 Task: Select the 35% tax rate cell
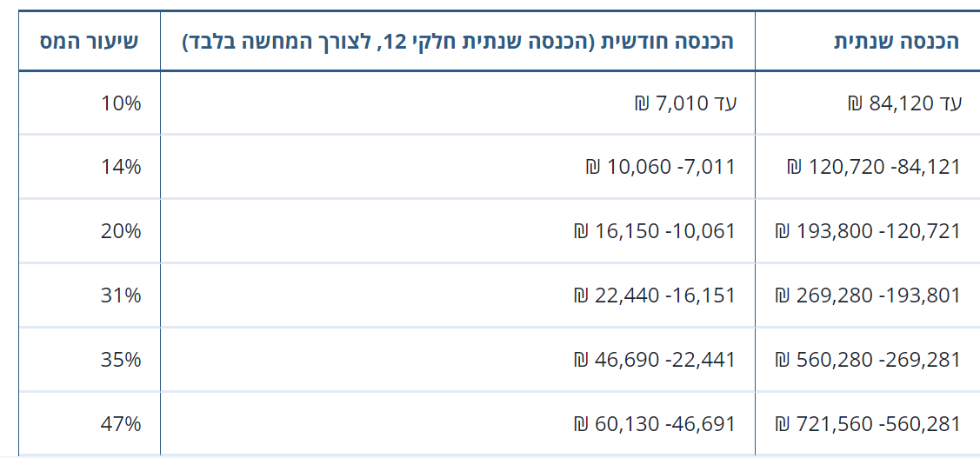pos(121,359)
